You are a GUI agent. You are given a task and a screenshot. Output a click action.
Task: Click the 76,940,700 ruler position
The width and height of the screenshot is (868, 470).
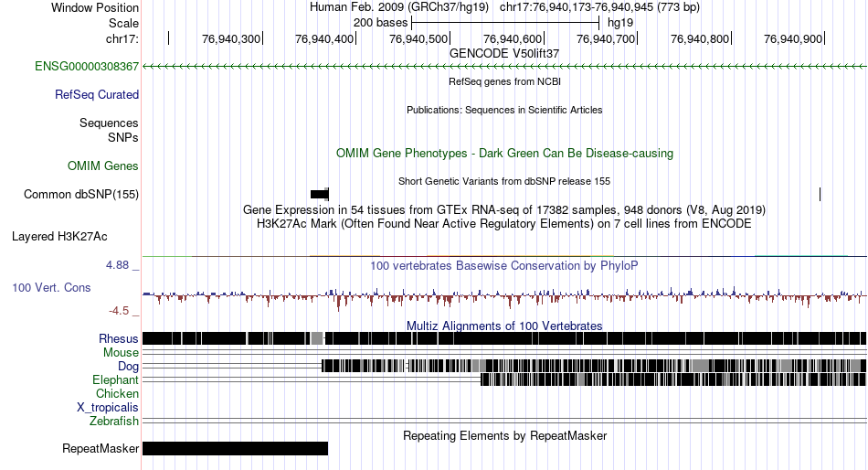pos(606,38)
